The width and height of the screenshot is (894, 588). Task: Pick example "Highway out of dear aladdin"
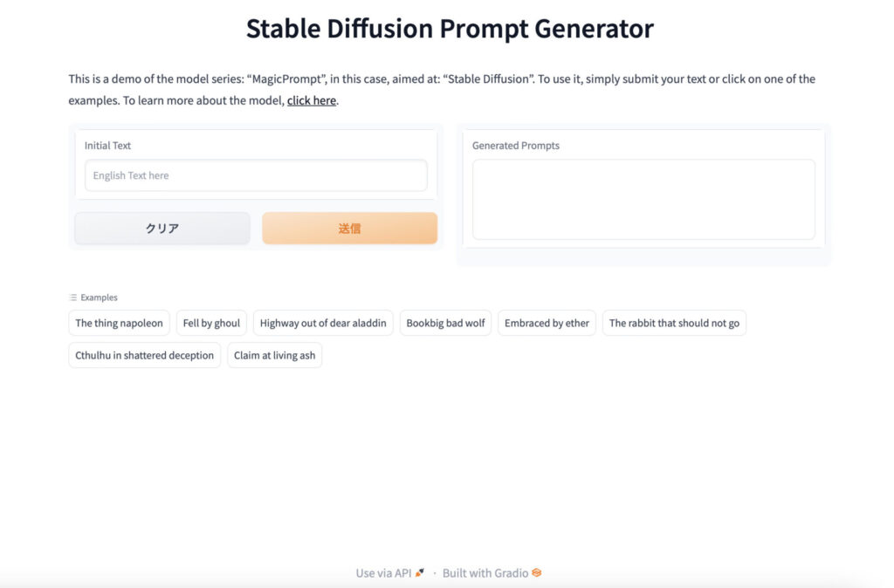pos(323,323)
